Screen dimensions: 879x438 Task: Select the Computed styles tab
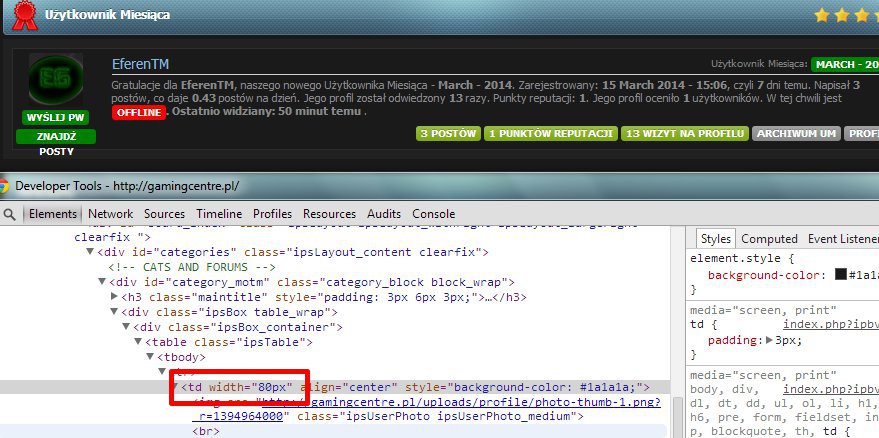coord(769,239)
